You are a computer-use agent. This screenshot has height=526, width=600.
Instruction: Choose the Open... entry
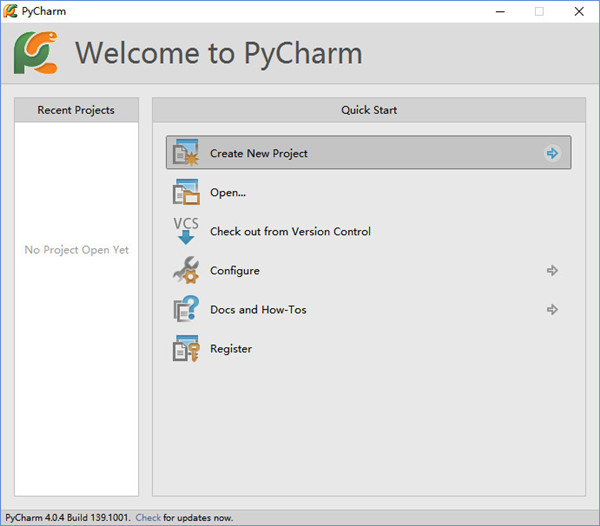tap(228, 192)
